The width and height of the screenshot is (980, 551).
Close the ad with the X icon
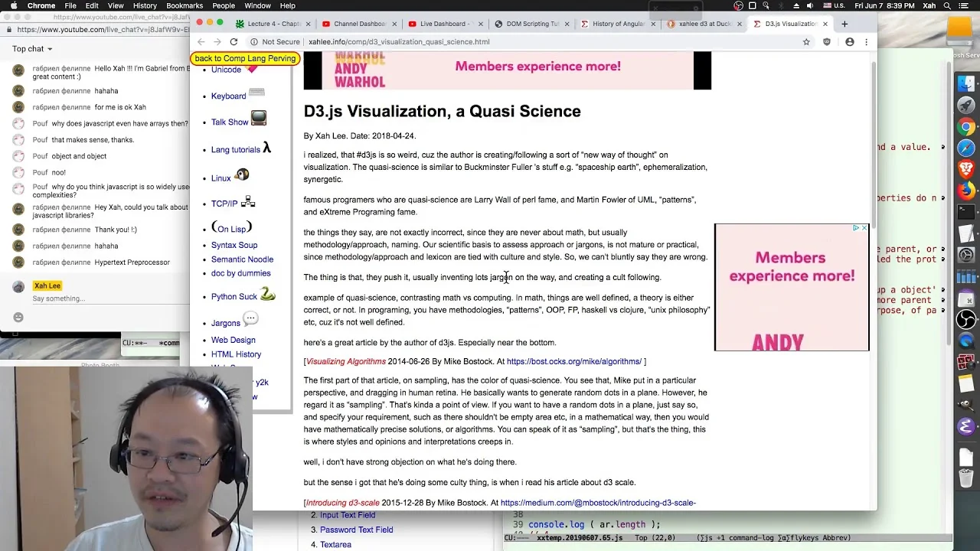(x=864, y=228)
